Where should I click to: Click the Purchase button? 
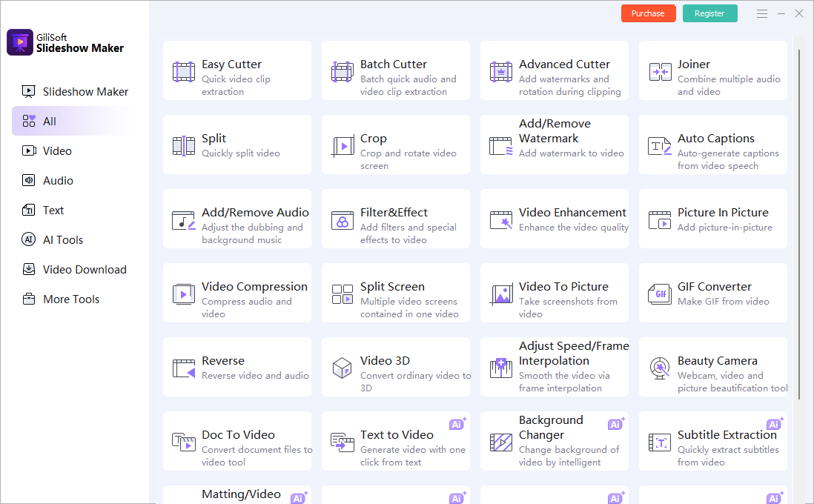pos(649,13)
